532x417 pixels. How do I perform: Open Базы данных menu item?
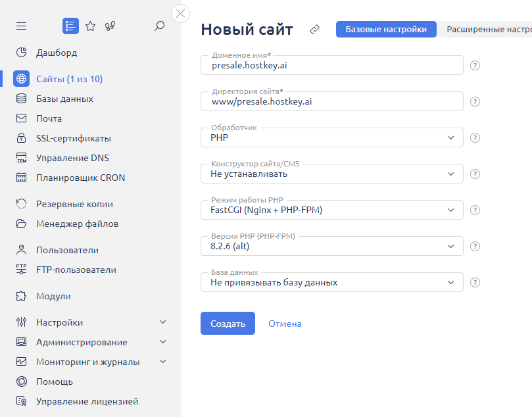64,99
